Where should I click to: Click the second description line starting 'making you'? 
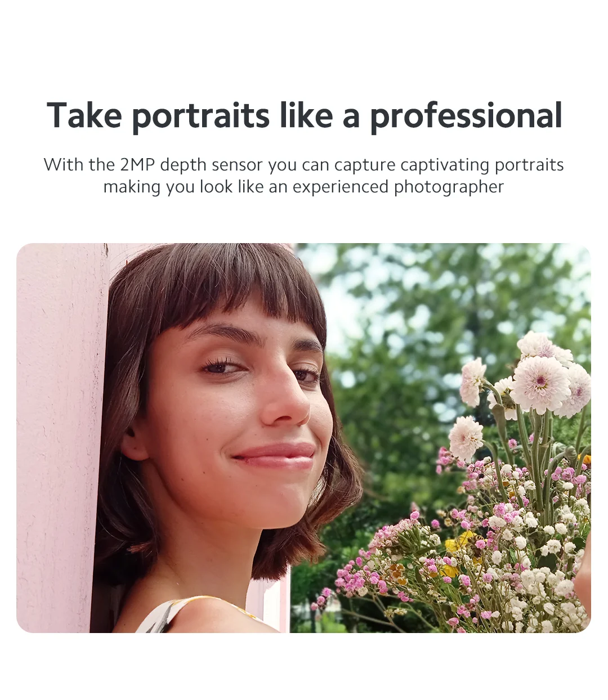point(303,187)
